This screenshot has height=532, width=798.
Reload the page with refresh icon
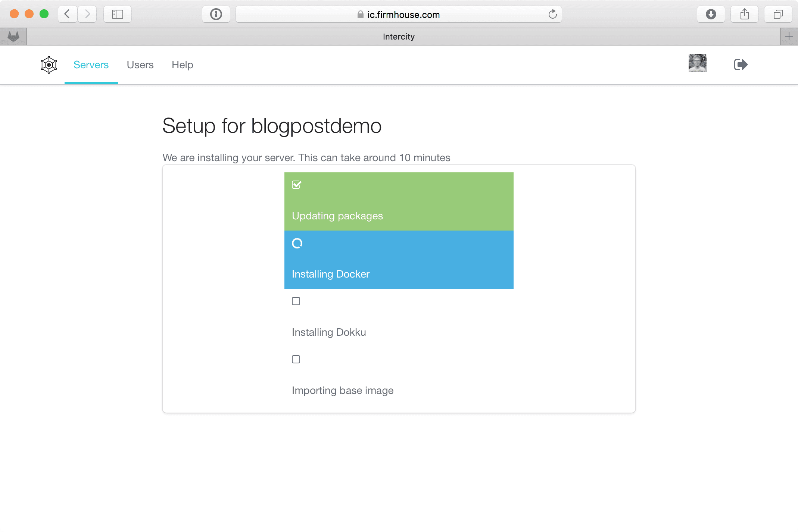tap(552, 15)
